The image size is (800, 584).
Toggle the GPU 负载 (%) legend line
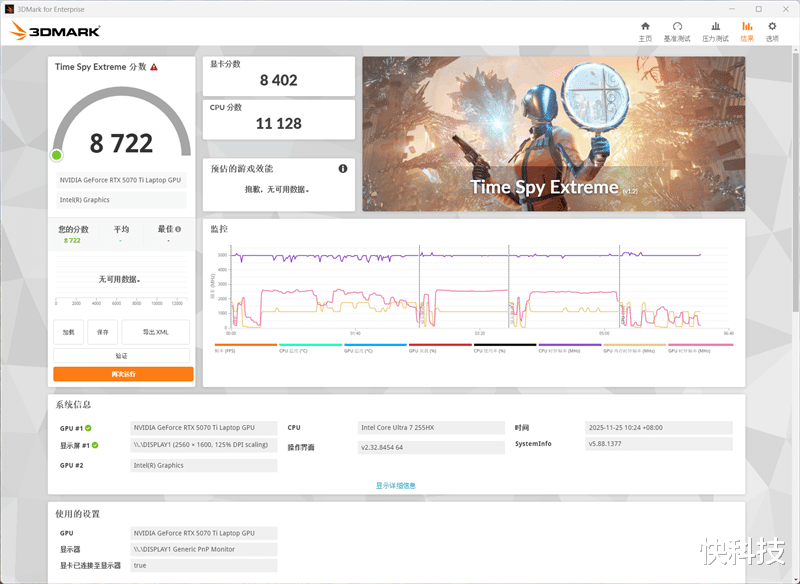click(x=440, y=348)
